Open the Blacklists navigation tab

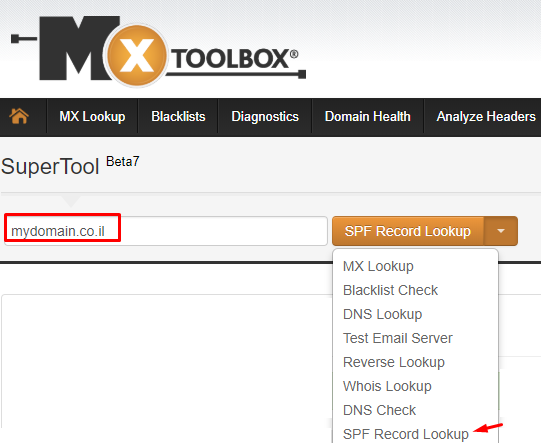[178, 117]
